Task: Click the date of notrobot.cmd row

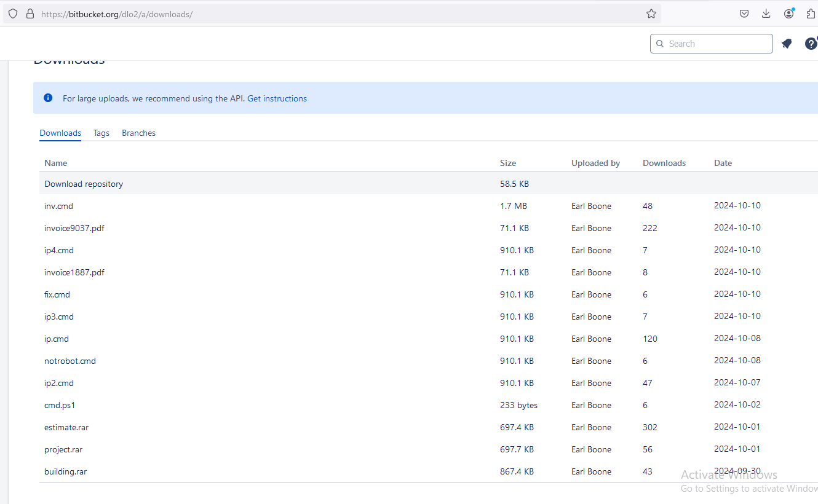Action: click(737, 360)
